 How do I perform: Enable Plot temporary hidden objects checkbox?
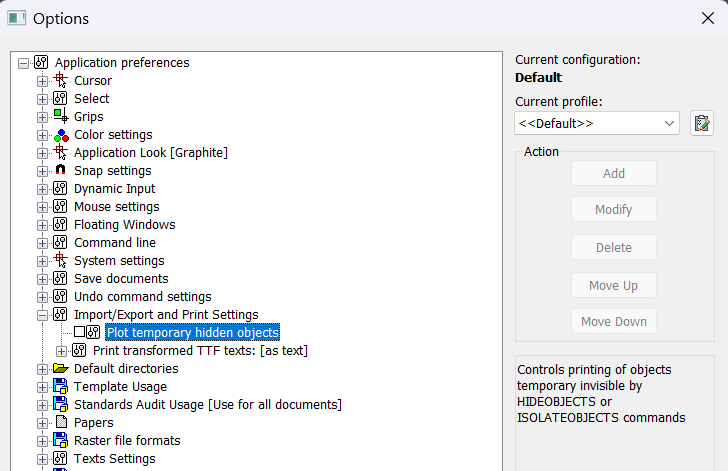coord(80,333)
